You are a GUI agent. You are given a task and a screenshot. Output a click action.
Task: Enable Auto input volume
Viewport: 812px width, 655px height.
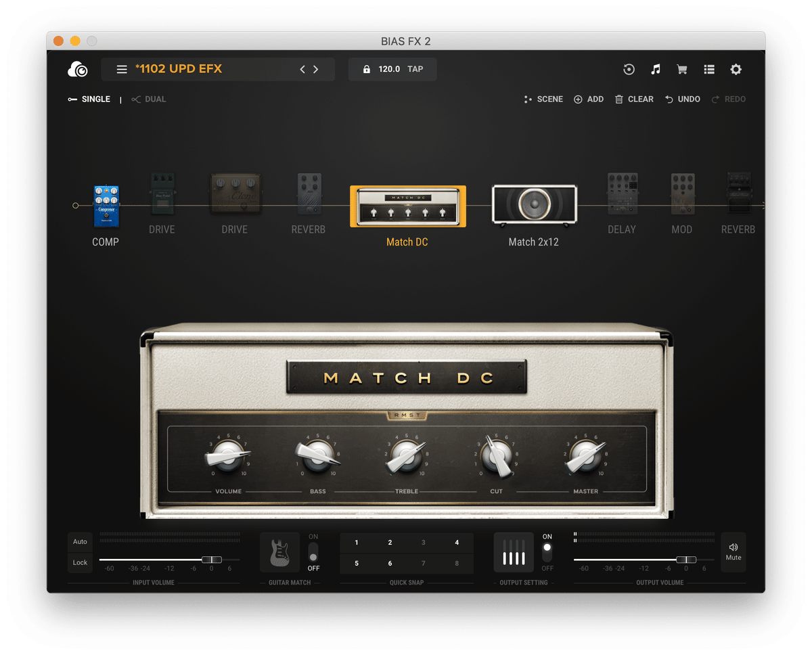point(80,542)
